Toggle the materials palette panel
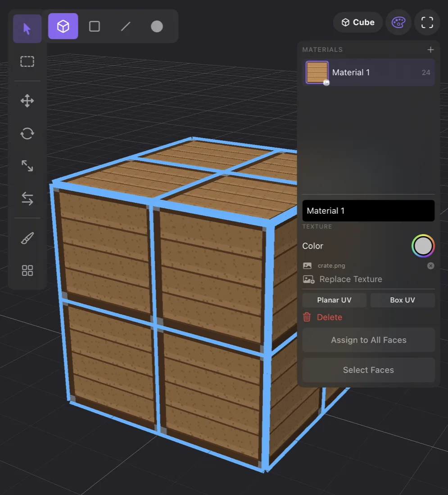 [398, 22]
